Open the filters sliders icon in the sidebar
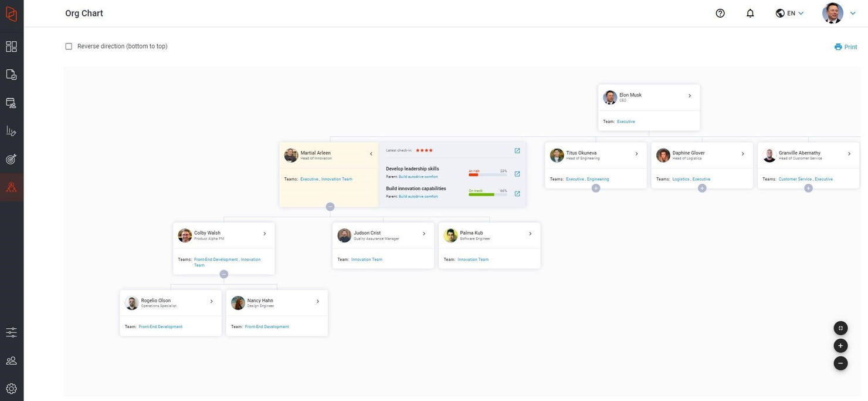 pyautogui.click(x=11, y=332)
